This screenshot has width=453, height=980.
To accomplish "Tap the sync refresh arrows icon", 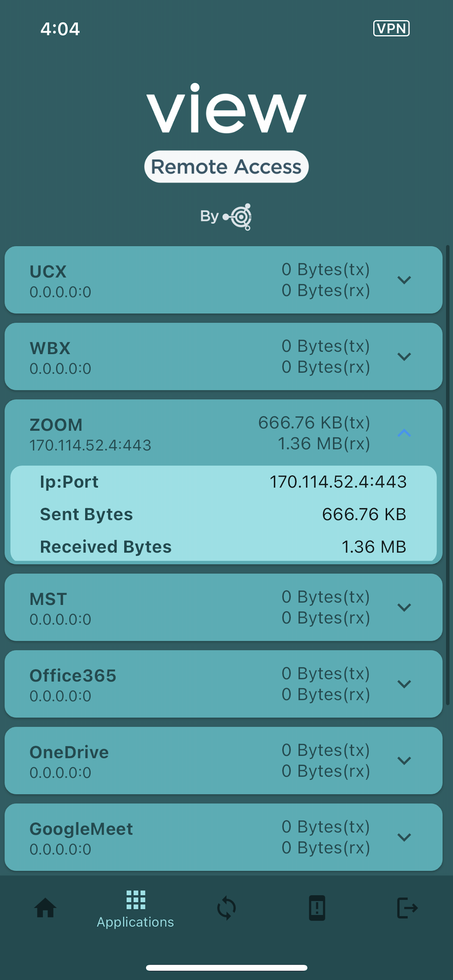I will [226, 908].
